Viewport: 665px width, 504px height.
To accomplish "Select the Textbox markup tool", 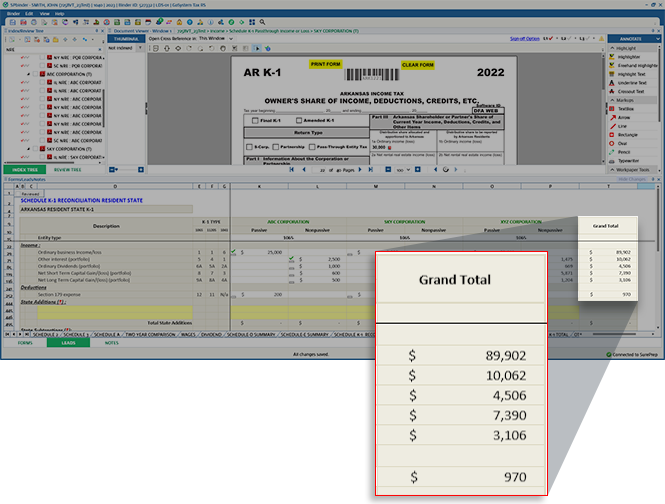I will coord(625,108).
